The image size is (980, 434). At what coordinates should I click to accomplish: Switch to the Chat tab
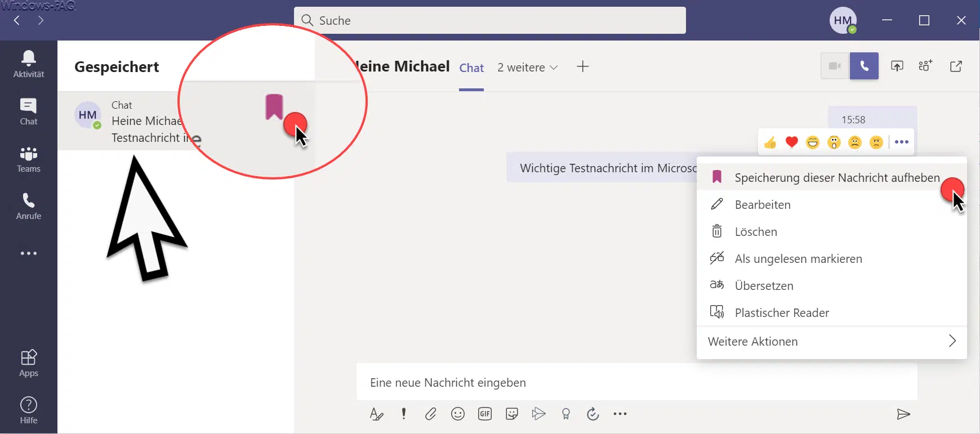[471, 68]
